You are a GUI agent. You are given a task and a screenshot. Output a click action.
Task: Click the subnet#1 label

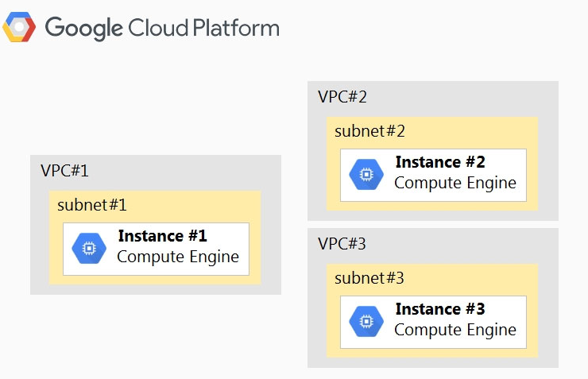pyautogui.click(x=92, y=205)
